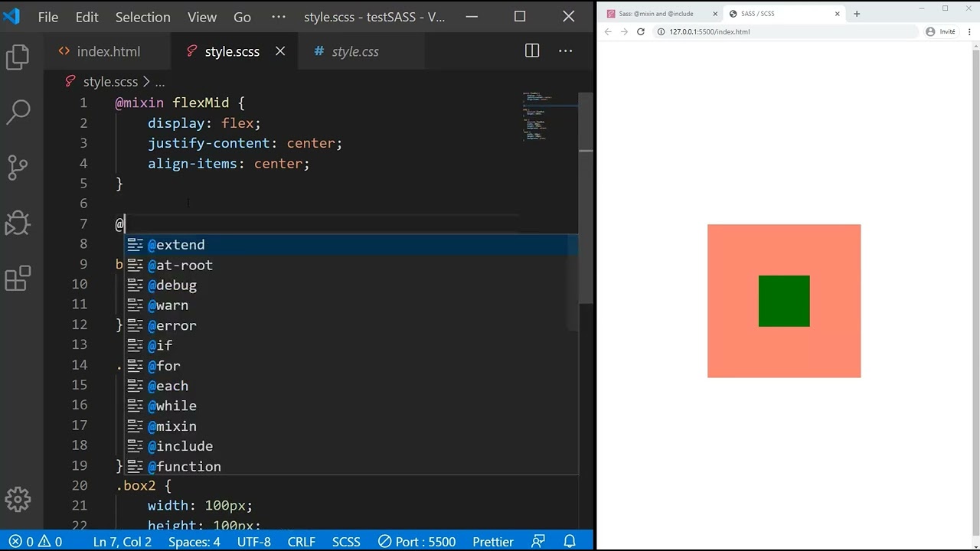Close the SASS / SCSS browser tab
This screenshot has width=980, height=551.
coord(838,14)
